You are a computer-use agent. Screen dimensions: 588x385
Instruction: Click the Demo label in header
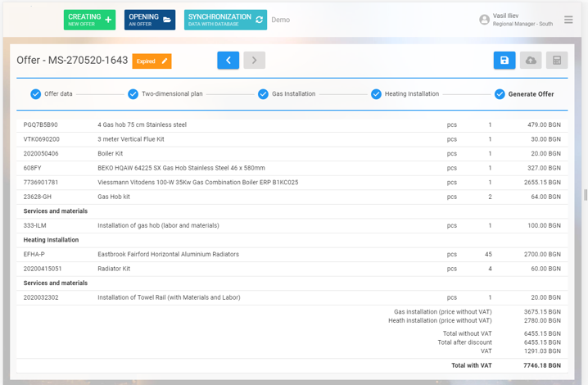point(281,20)
